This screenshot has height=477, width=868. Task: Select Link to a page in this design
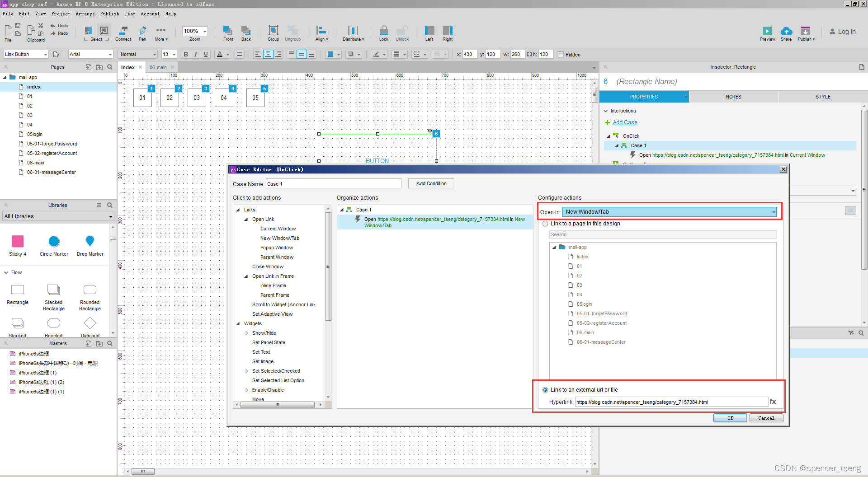(x=545, y=224)
